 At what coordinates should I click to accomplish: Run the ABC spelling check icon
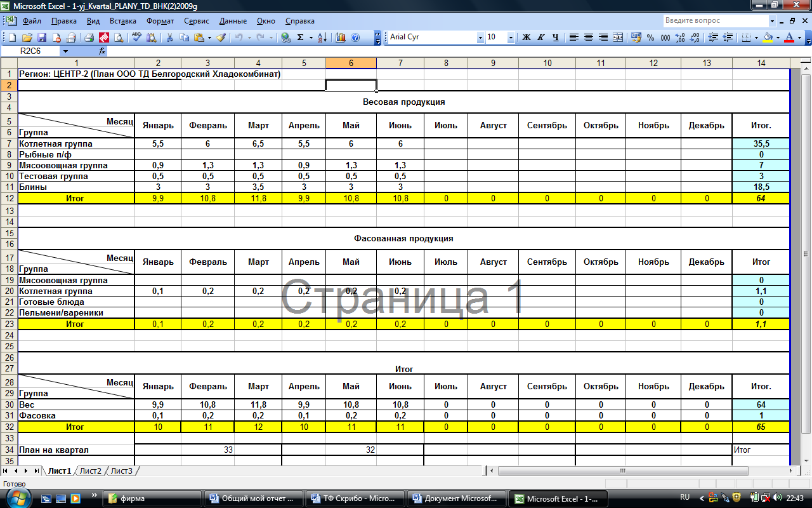tap(137, 37)
